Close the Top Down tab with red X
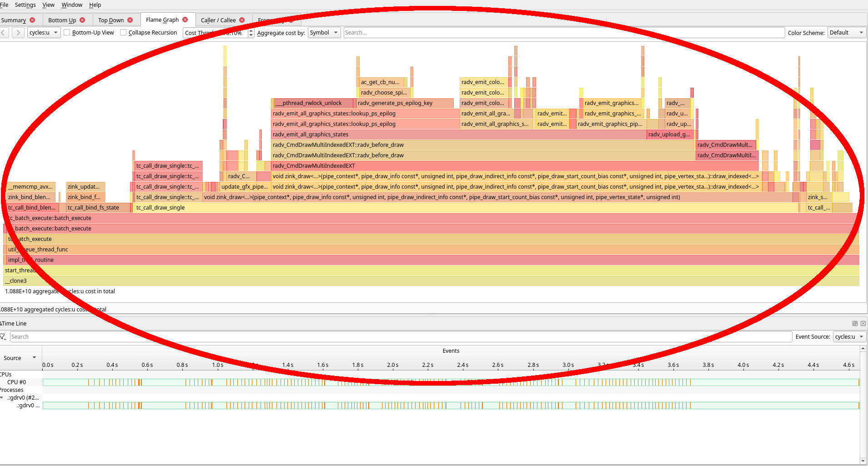The width and height of the screenshot is (868, 466). 130,20
